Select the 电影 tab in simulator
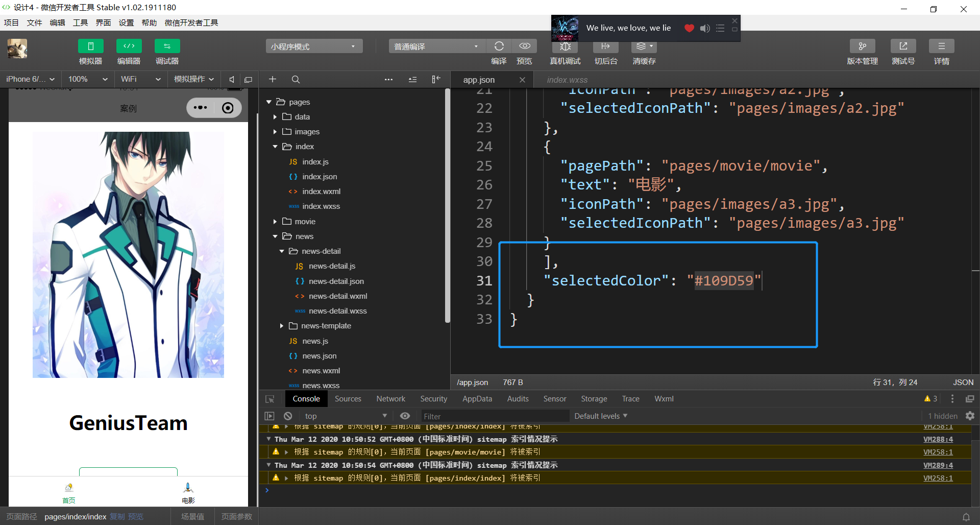The image size is (980, 525). point(188,493)
